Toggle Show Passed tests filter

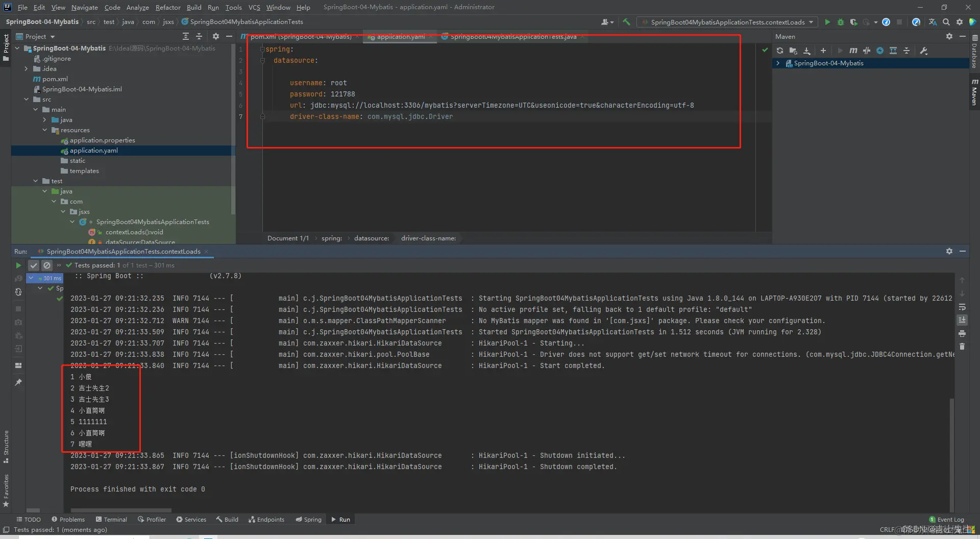click(x=34, y=265)
